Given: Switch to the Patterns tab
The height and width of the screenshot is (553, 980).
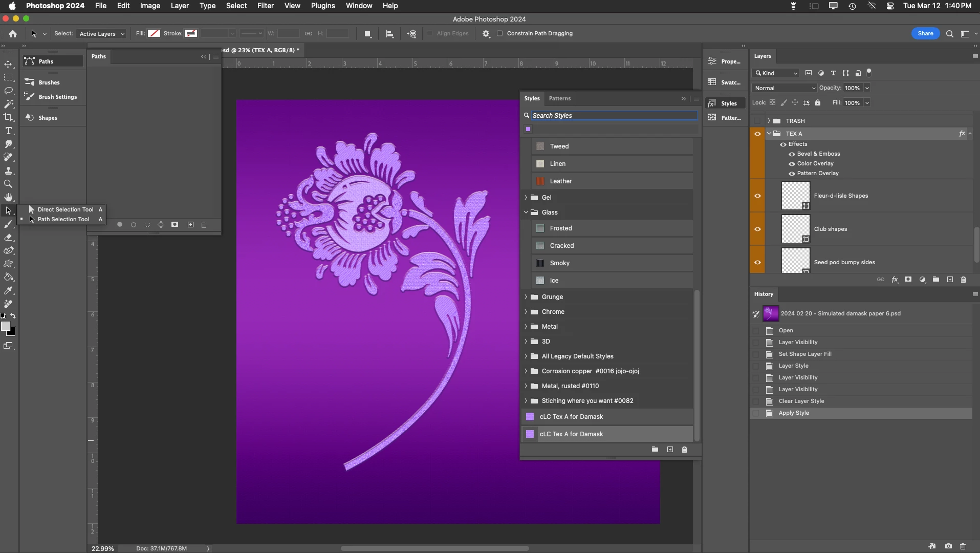Looking at the screenshot, I should (559, 98).
